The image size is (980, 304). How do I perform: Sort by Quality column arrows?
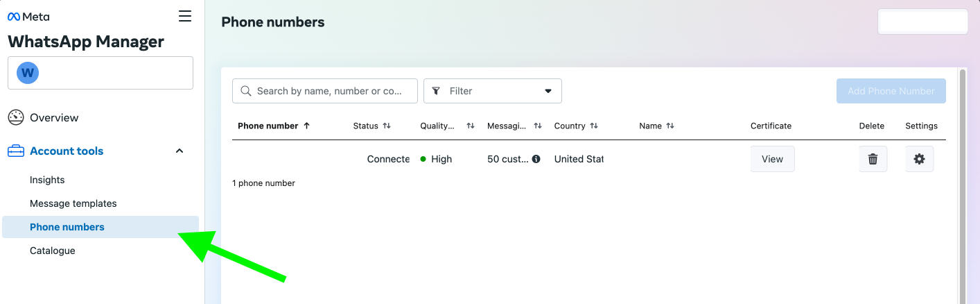click(471, 126)
